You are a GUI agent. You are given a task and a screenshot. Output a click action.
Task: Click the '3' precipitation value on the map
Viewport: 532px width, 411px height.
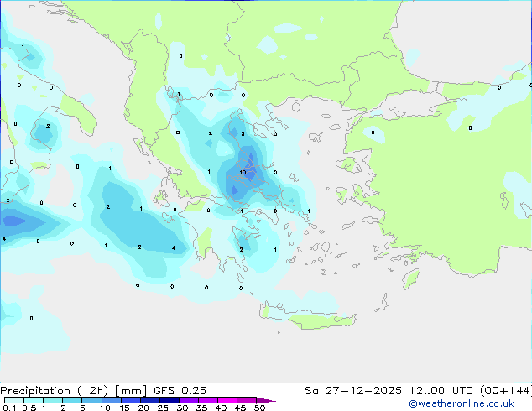click(x=243, y=133)
